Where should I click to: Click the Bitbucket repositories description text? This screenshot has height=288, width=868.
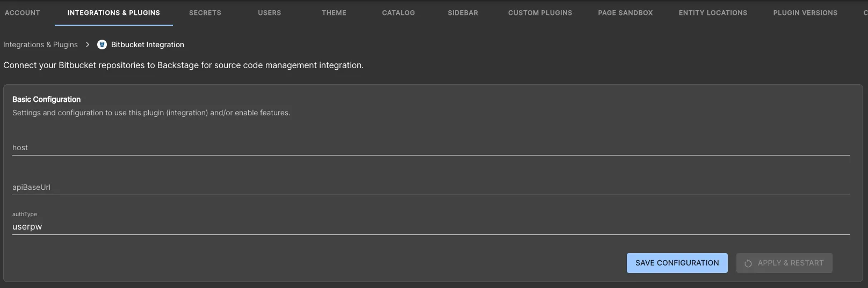click(183, 65)
